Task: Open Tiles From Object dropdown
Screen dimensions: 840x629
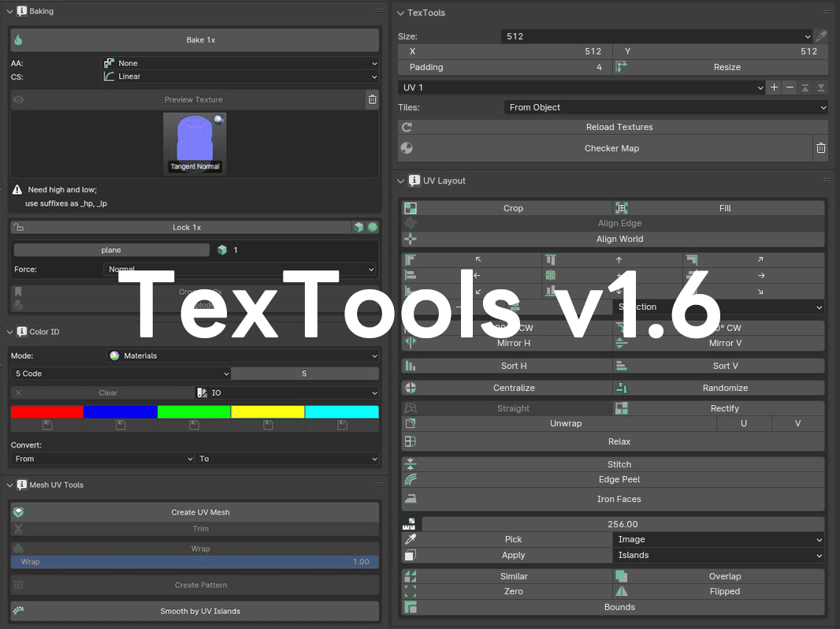Action: click(x=666, y=108)
